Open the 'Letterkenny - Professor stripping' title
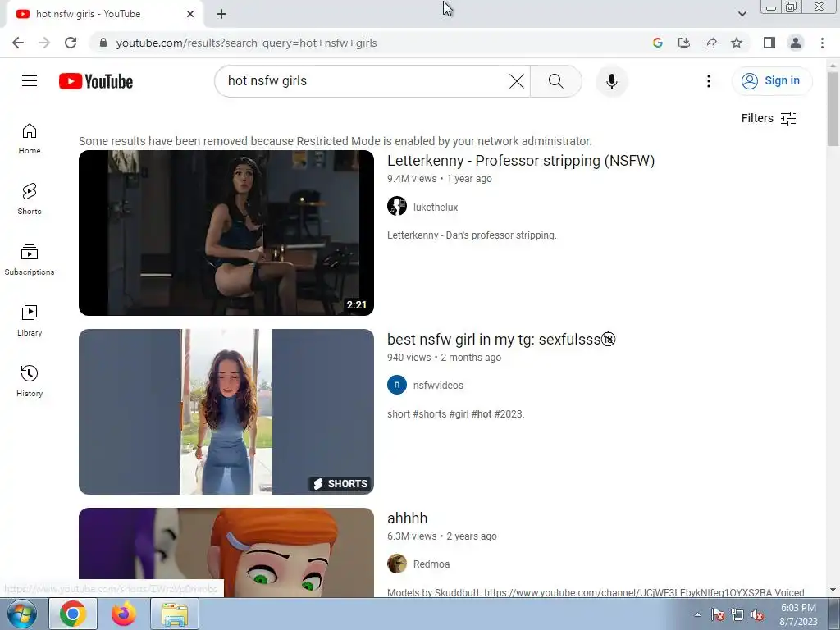The image size is (840, 630). tap(521, 161)
